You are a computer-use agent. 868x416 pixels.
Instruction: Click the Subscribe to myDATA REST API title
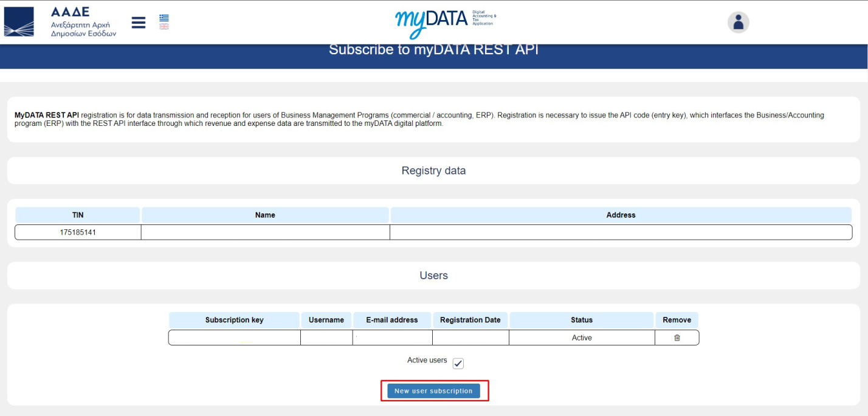point(433,50)
